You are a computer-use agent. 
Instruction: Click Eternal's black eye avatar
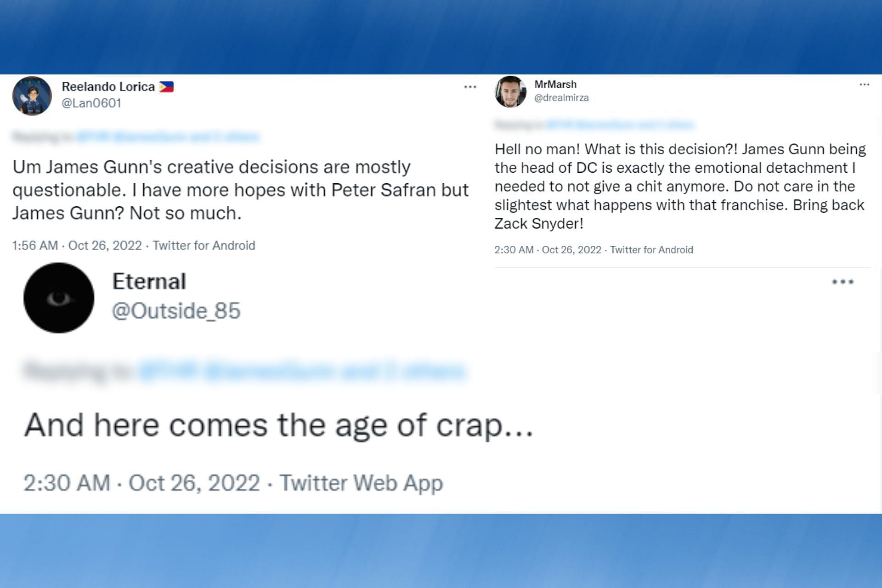click(59, 298)
